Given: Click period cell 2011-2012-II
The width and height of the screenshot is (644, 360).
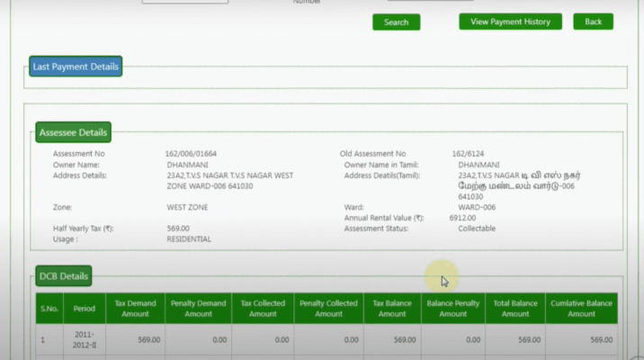Looking at the screenshot, I should [x=85, y=340].
